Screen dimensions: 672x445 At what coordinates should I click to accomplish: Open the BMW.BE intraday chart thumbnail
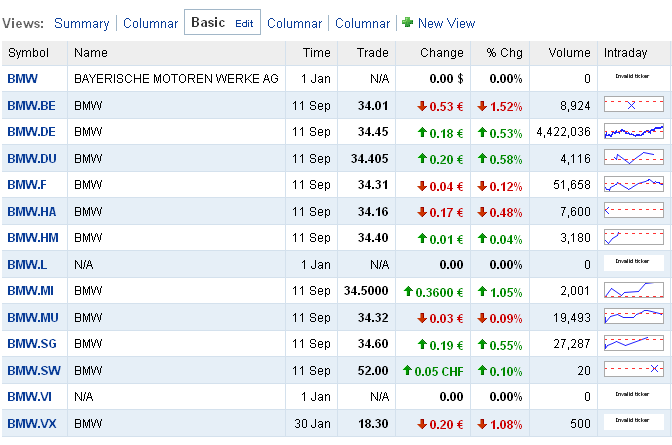(x=633, y=105)
